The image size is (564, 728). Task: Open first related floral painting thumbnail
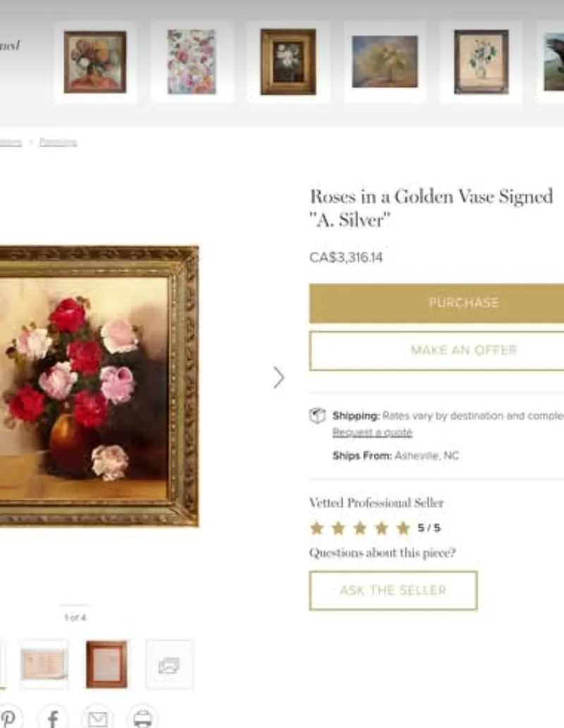tap(95, 62)
